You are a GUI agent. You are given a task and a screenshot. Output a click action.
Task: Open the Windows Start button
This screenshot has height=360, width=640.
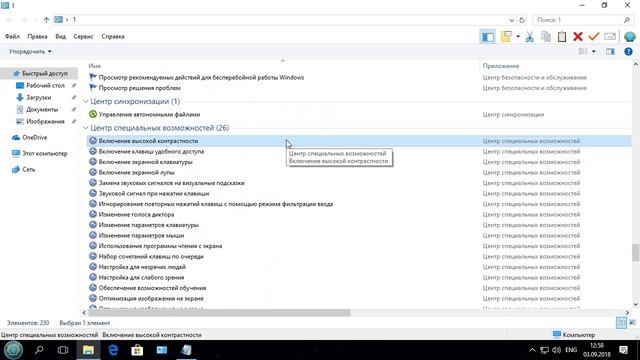pyautogui.click(x=13, y=350)
